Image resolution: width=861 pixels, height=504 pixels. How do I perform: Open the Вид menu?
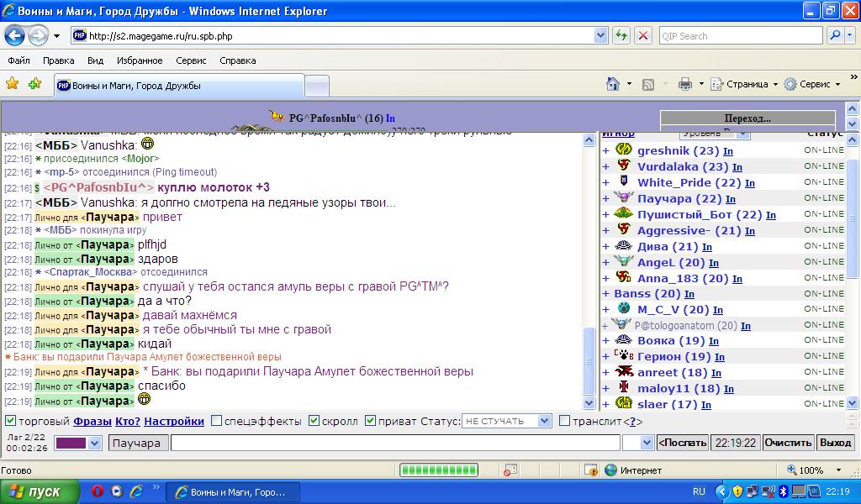pyautogui.click(x=96, y=60)
